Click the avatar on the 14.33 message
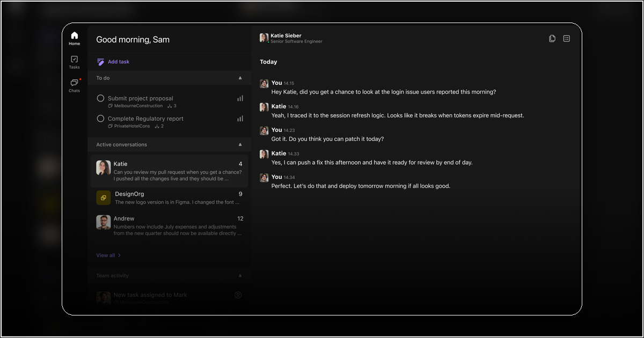 tap(264, 154)
